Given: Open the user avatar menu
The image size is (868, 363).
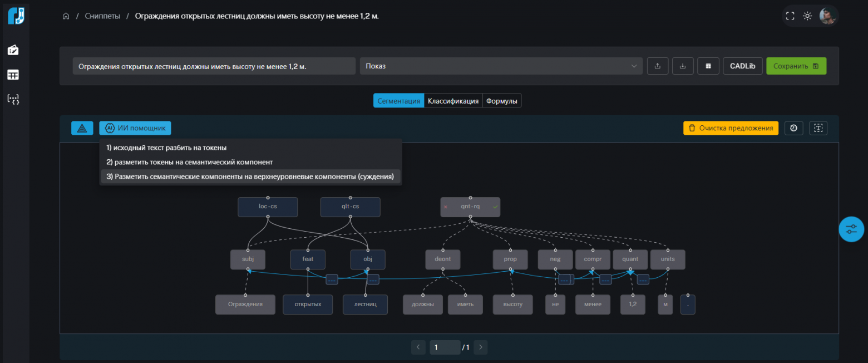Looking at the screenshot, I should (x=827, y=16).
